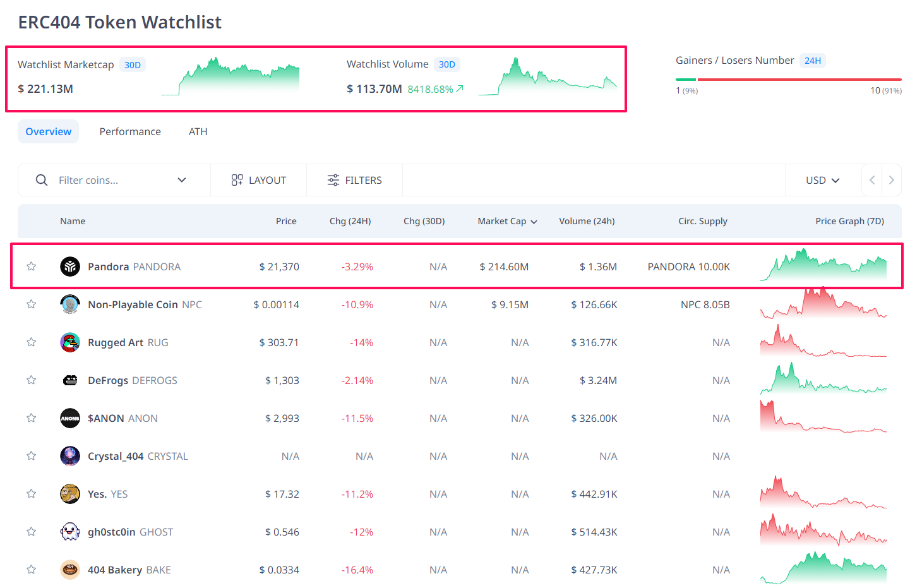Click the $ANON token logo icon
This screenshot has height=588, width=910.
(x=70, y=418)
